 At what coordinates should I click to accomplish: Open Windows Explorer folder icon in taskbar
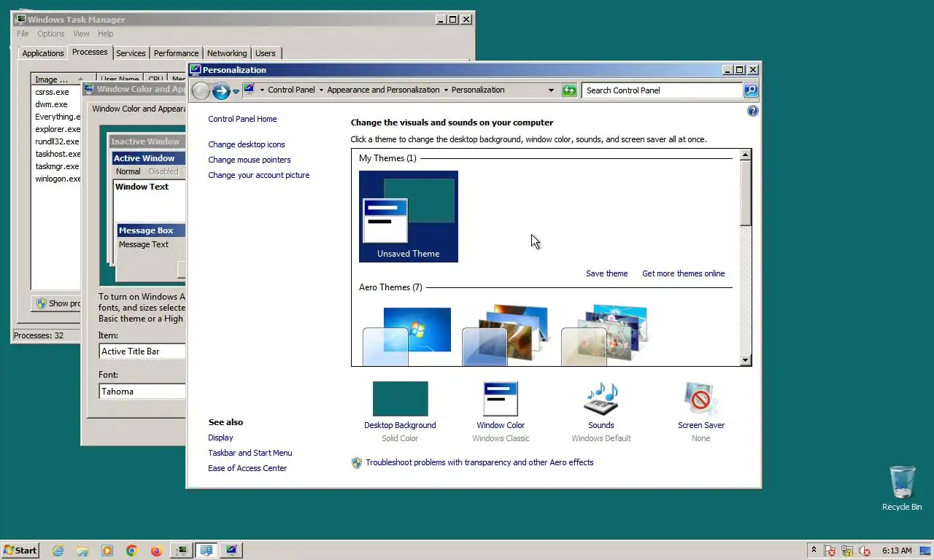[82, 551]
